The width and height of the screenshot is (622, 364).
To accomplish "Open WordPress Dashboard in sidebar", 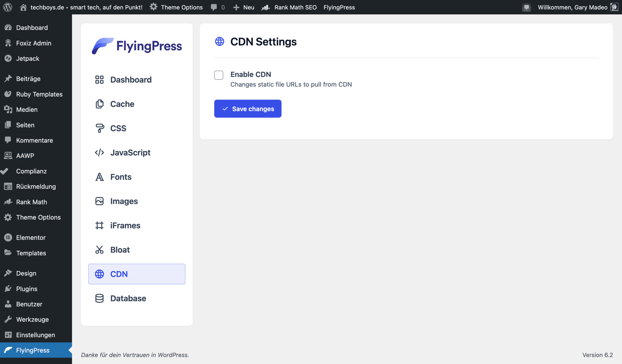I will point(36,28).
